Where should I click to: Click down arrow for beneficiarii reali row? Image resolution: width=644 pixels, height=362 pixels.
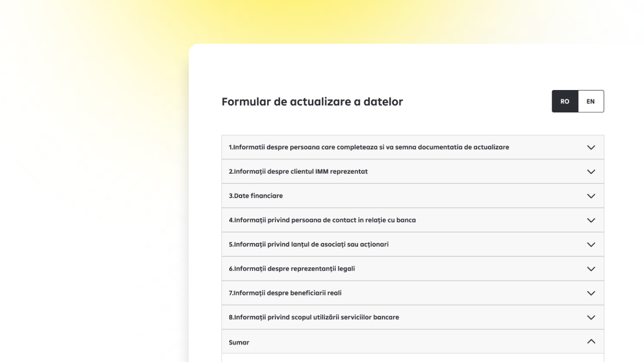(591, 293)
